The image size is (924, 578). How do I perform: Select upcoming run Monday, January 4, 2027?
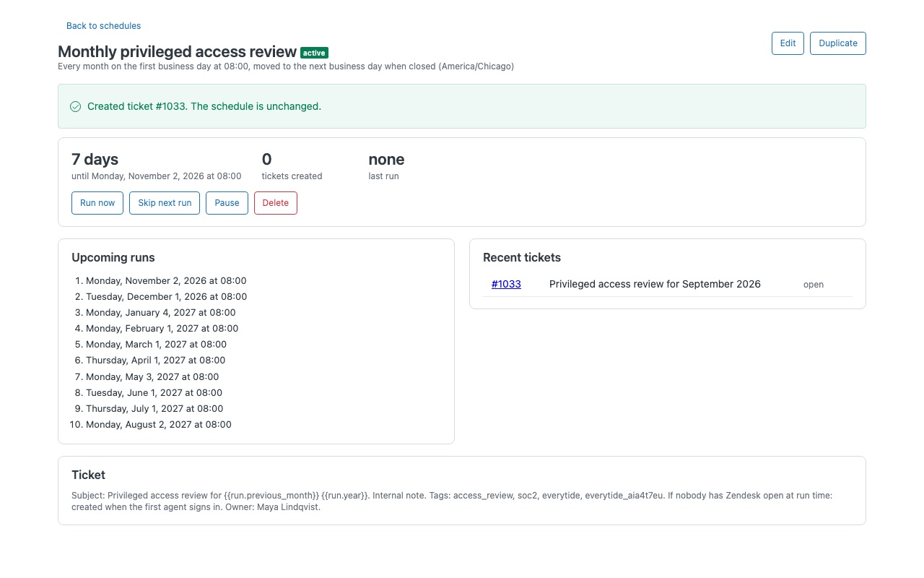click(x=161, y=312)
